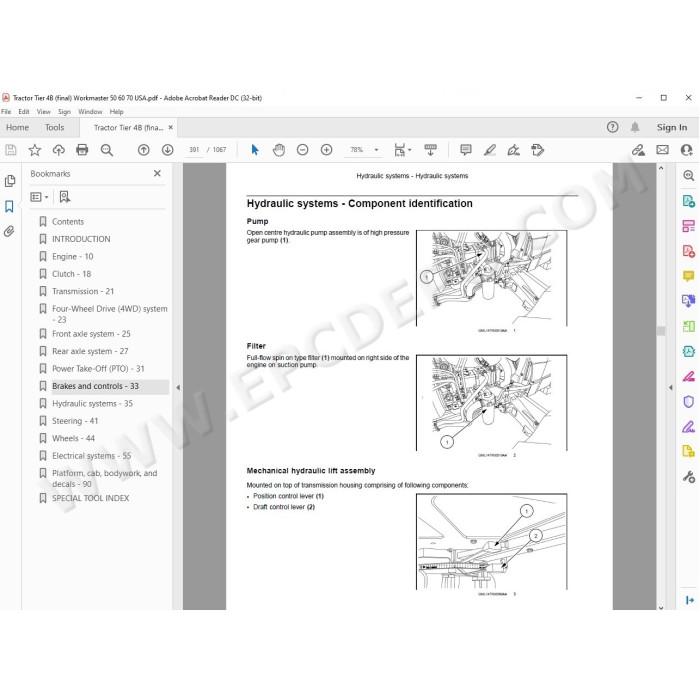Open the bookmark options list icon
700x700 pixels.
pos(39,197)
